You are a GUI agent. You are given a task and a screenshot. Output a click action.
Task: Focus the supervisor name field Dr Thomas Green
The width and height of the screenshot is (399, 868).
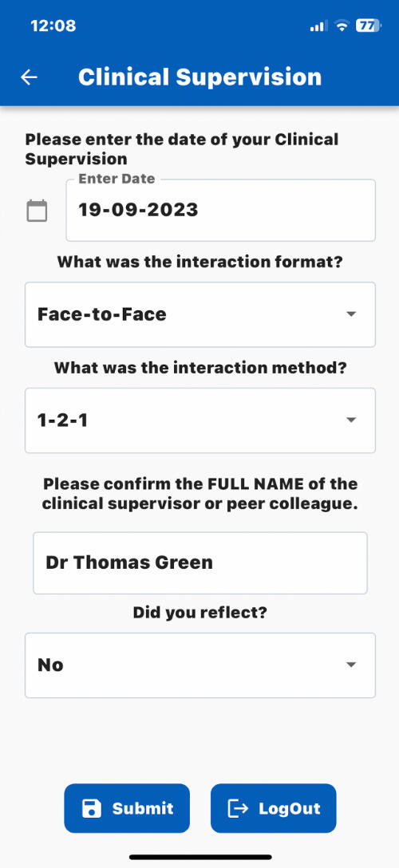pyautogui.click(x=200, y=563)
